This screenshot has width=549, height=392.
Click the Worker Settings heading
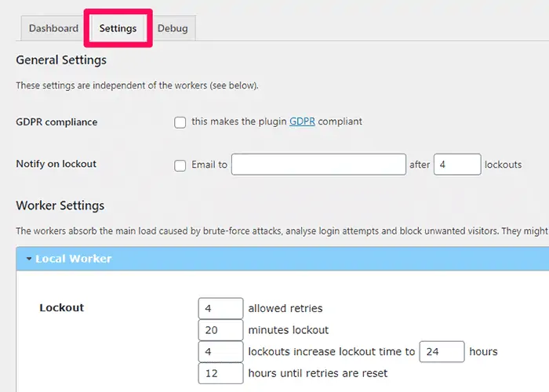point(60,205)
